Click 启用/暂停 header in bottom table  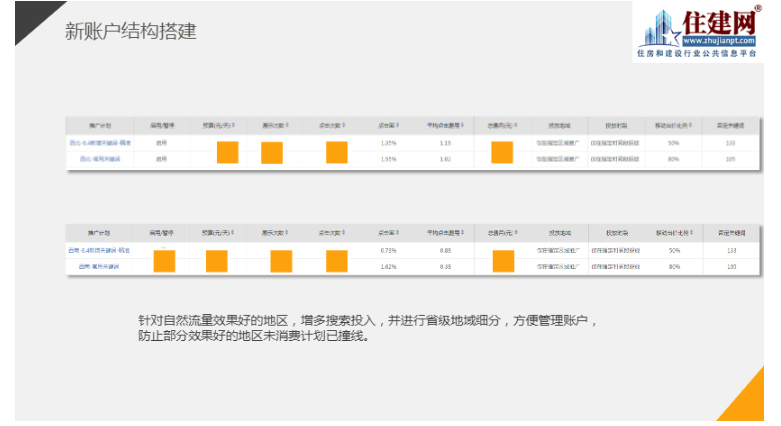point(161,233)
